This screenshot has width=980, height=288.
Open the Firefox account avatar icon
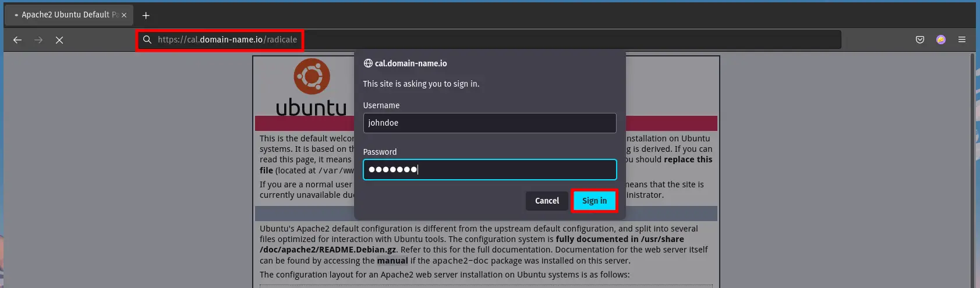point(941,40)
